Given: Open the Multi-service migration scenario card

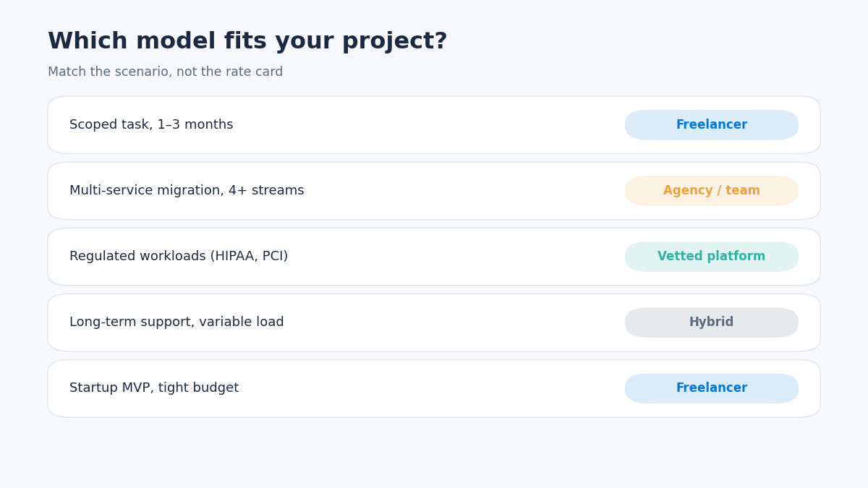Looking at the screenshot, I should pyautogui.click(x=434, y=191).
